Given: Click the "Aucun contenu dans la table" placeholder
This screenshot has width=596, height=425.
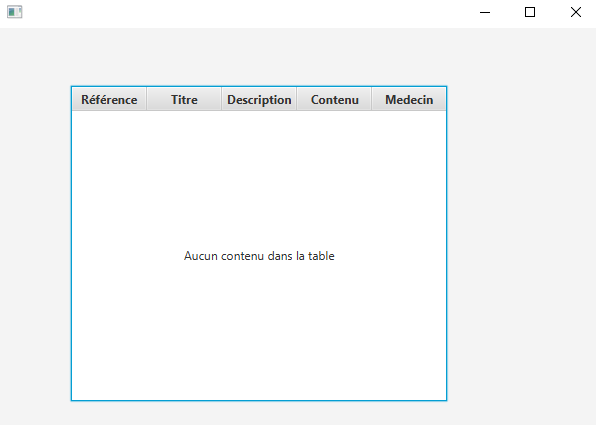Looking at the screenshot, I should point(259,256).
